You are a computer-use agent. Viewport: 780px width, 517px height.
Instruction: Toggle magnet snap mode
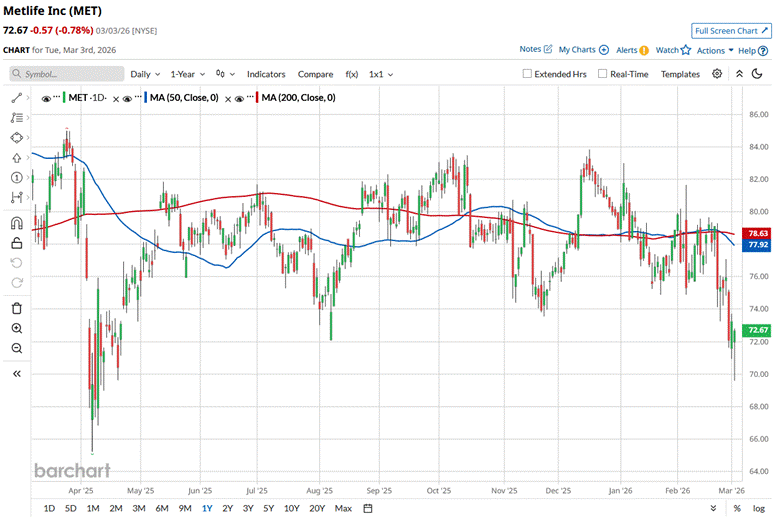coord(16,222)
